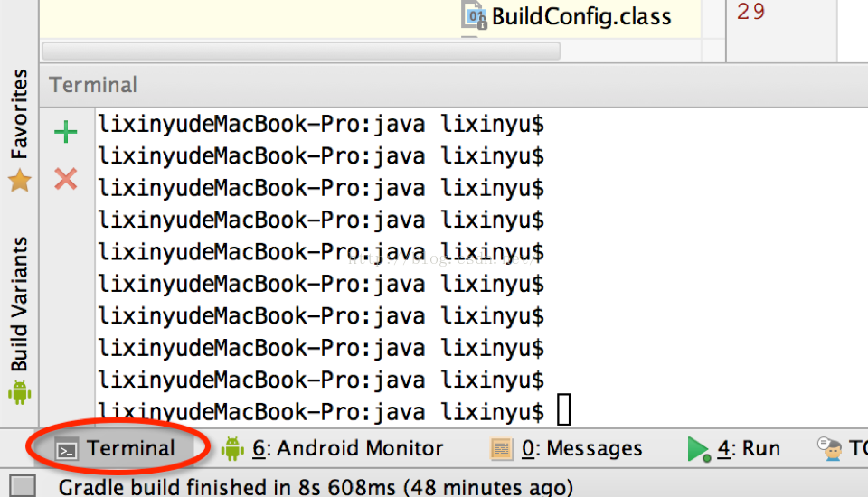Image resolution: width=868 pixels, height=497 pixels.
Task: Click the terminal cursor on last prompt
Action: 563,409
